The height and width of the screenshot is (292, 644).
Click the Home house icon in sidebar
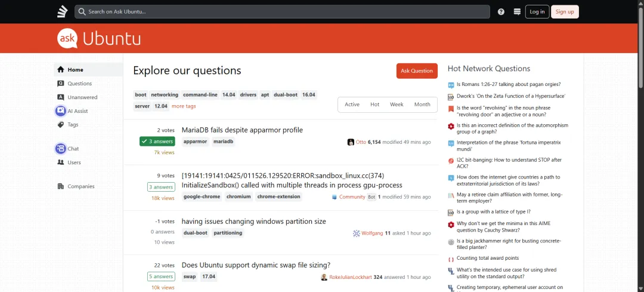coord(61,70)
